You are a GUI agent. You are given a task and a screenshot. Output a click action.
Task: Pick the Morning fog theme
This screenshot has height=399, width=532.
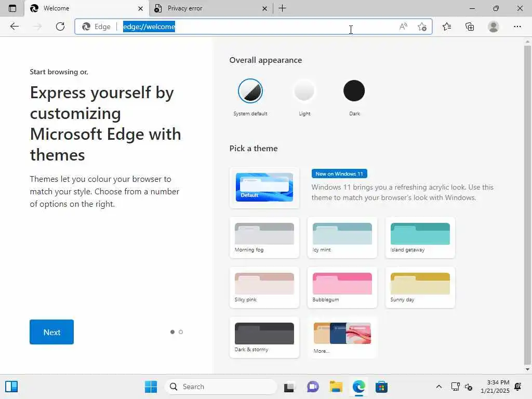(264, 237)
